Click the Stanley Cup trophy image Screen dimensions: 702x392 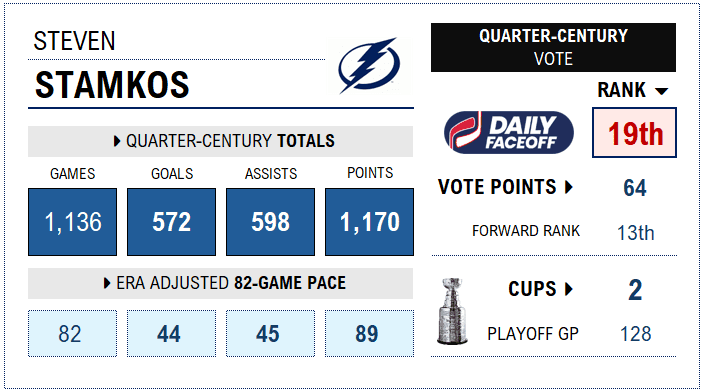coord(452,311)
